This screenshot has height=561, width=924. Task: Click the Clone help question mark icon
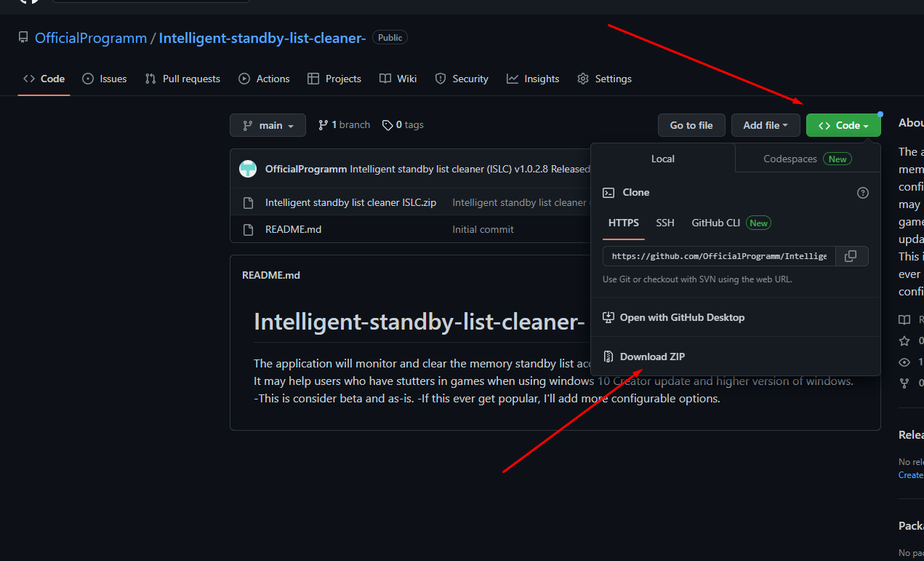pyautogui.click(x=863, y=193)
